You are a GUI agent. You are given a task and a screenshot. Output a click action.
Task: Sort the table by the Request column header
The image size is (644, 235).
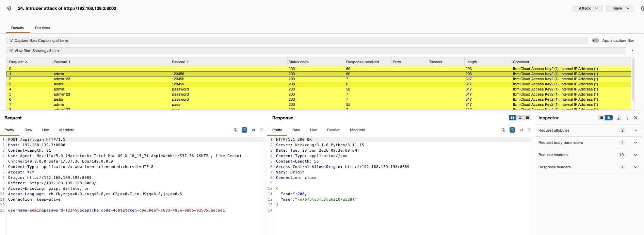29,62
